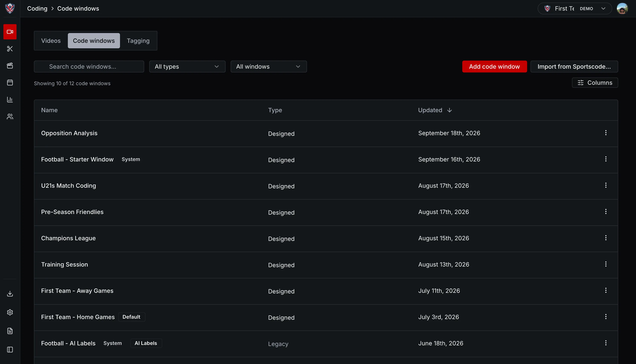The width and height of the screenshot is (636, 364).
Task: Open the Opposition Analysis code window
Action: click(326, 133)
